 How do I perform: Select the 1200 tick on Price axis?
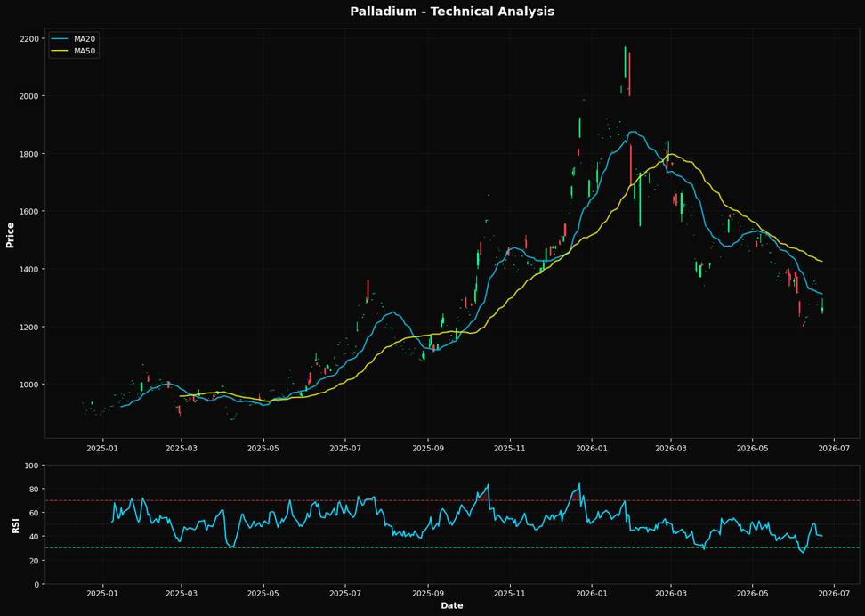point(30,327)
